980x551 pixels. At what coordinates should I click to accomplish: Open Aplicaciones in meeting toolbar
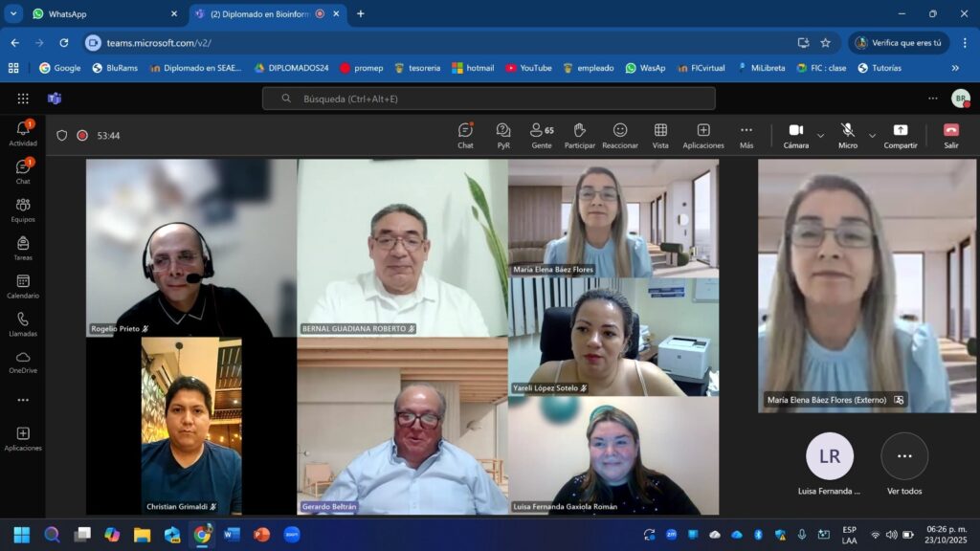703,135
